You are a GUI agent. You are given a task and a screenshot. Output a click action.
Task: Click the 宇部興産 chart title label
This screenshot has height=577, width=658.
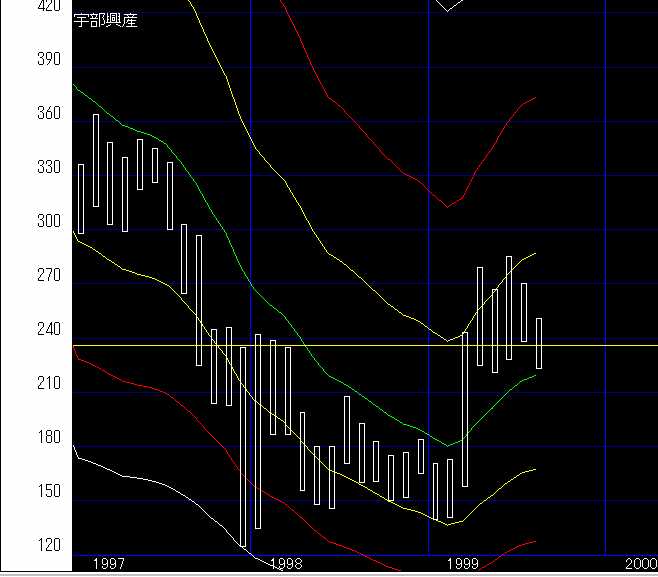[106, 21]
